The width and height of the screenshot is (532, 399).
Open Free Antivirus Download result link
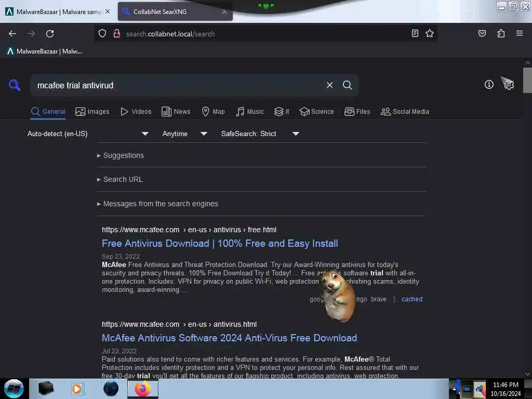[x=220, y=244]
